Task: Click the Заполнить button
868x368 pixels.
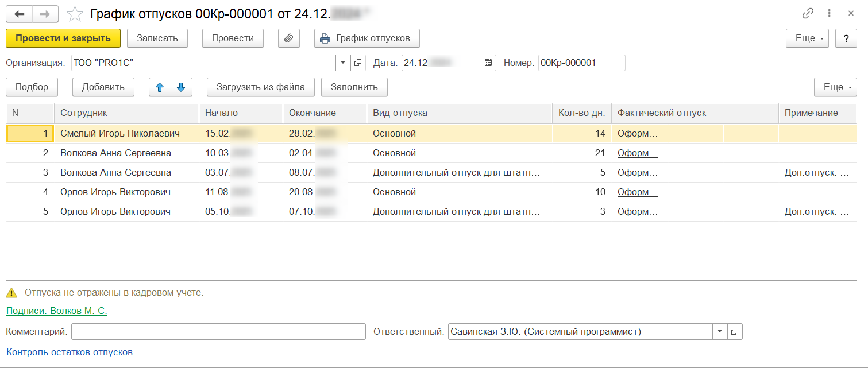Action: click(354, 87)
